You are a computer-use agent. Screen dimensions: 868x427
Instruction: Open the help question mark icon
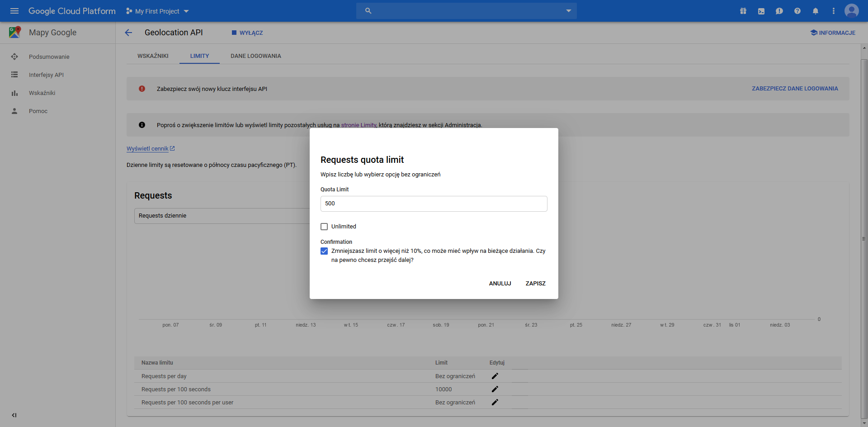(797, 11)
